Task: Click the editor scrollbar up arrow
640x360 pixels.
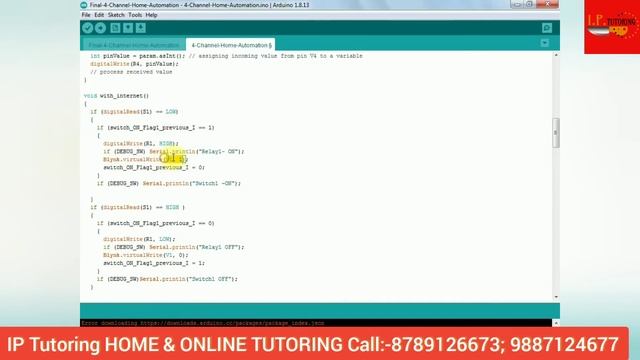Action: click(x=556, y=55)
